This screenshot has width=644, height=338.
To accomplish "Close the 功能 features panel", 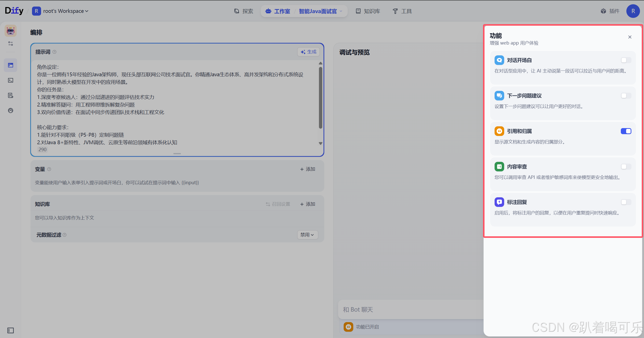I will pyautogui.click(x=630, y=37).
